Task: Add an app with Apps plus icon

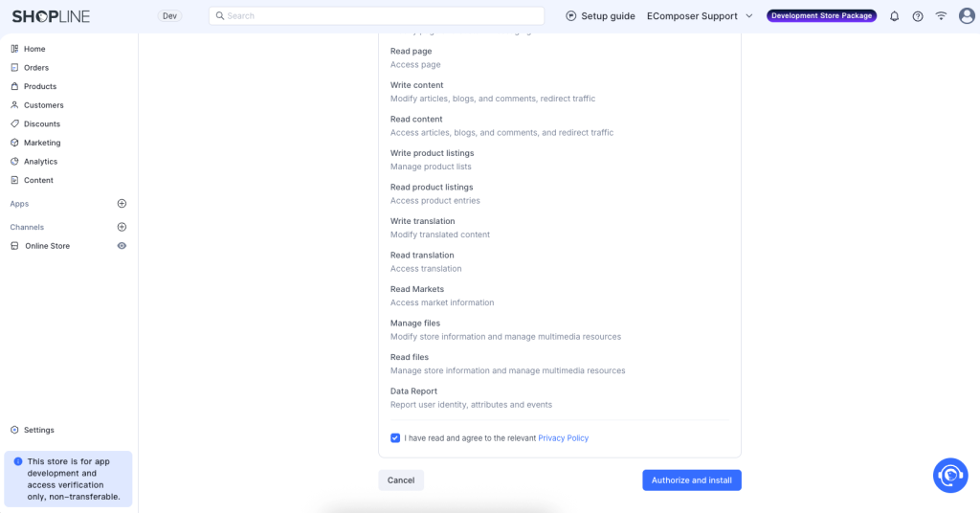Action: (x=122, y=204)
